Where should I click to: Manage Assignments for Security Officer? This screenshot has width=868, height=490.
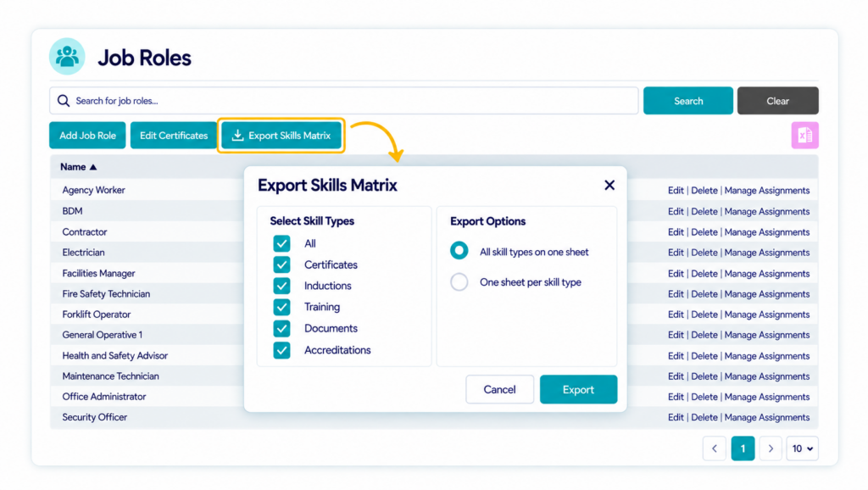tap(766, 417)
